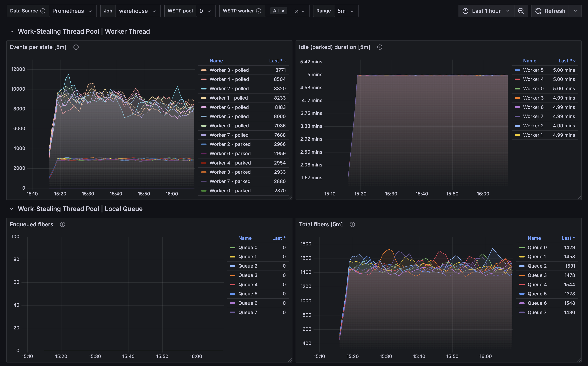Open info icon for Idle (parked) duration panel
Image resolution: width=588 pixels, height=366 pixels.
[x=380, y=47]
